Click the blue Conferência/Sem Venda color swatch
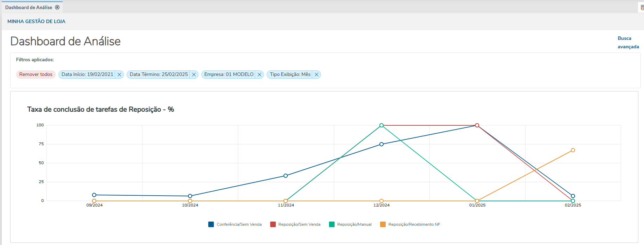 pos(211,224)
